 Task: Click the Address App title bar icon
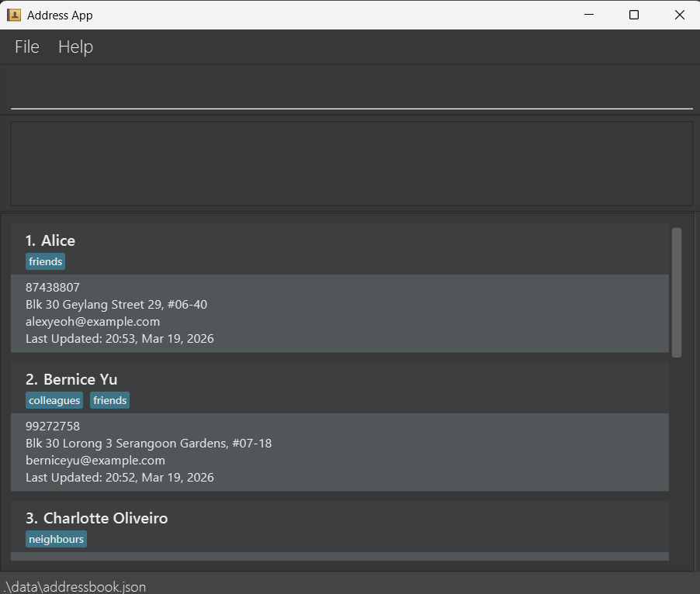[14, 15]
